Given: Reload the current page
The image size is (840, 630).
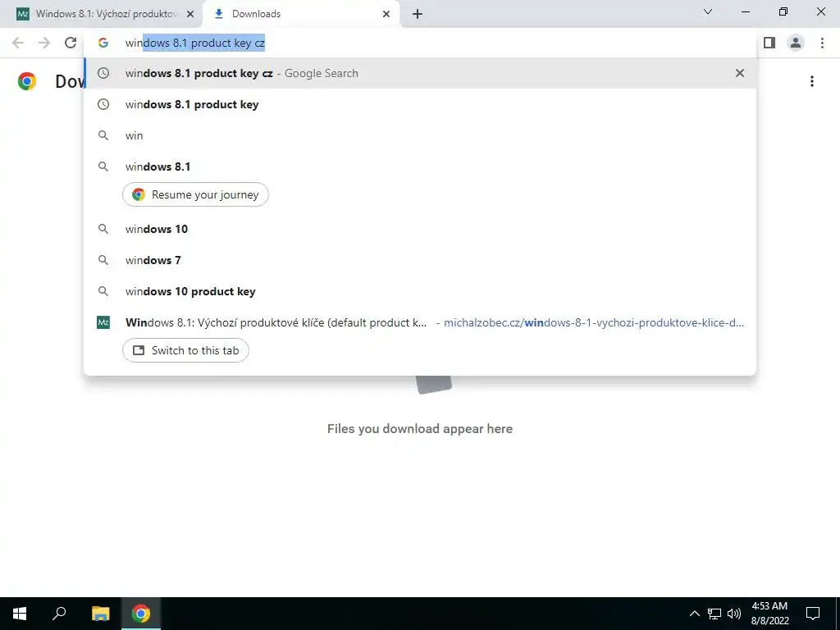Looking at the screenshot, I should 71,43.
